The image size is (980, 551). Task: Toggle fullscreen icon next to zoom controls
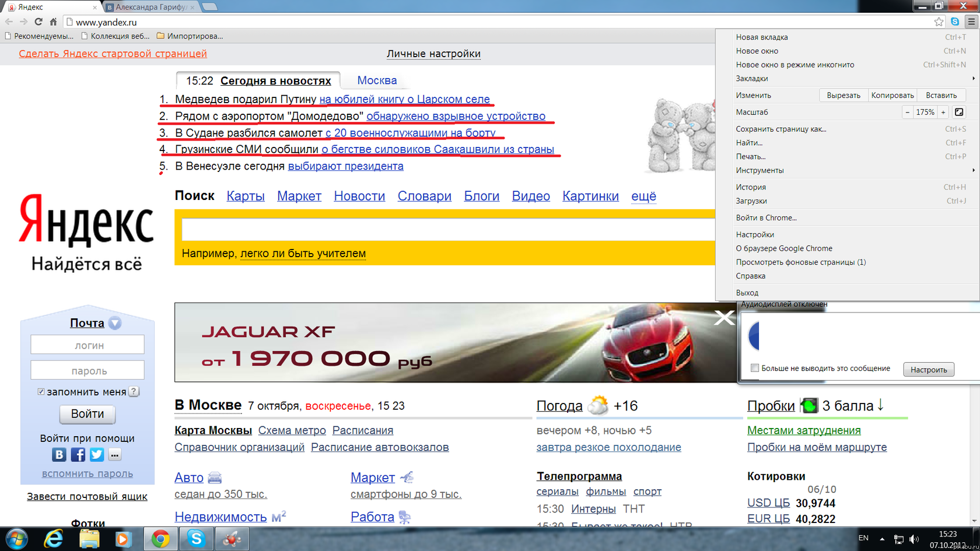coord(959,112)
